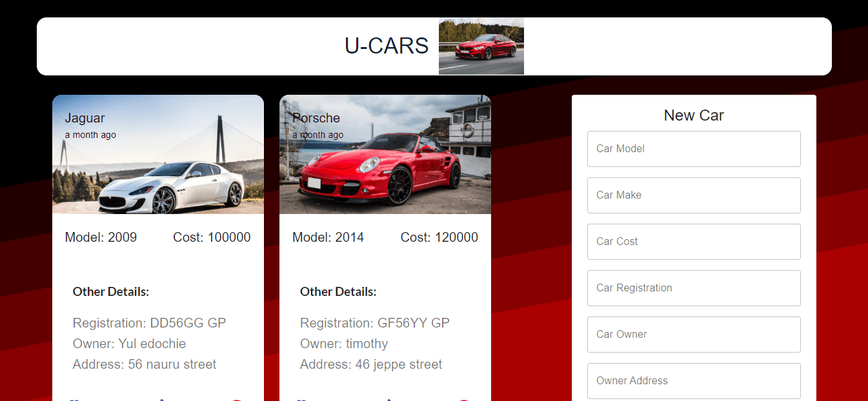Click 'Model: 2009' text
The width and height of the screenshot is (868, 401).
101,237
